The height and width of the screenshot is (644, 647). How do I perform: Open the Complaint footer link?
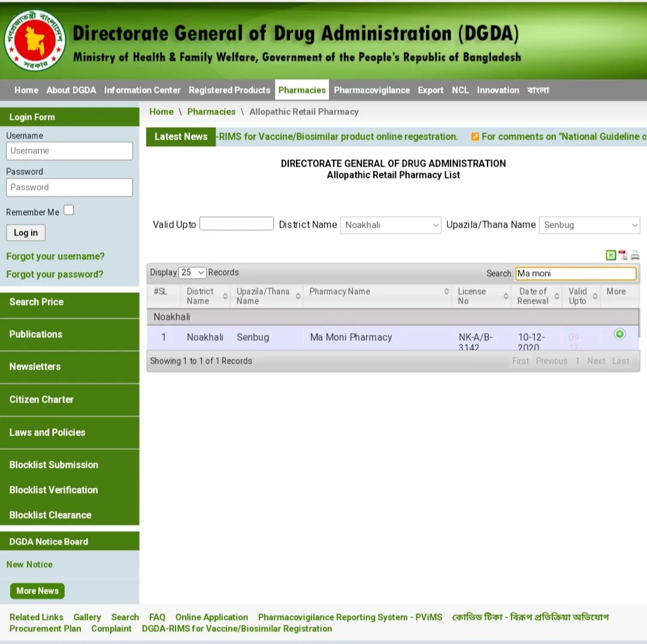coord(111,629)
